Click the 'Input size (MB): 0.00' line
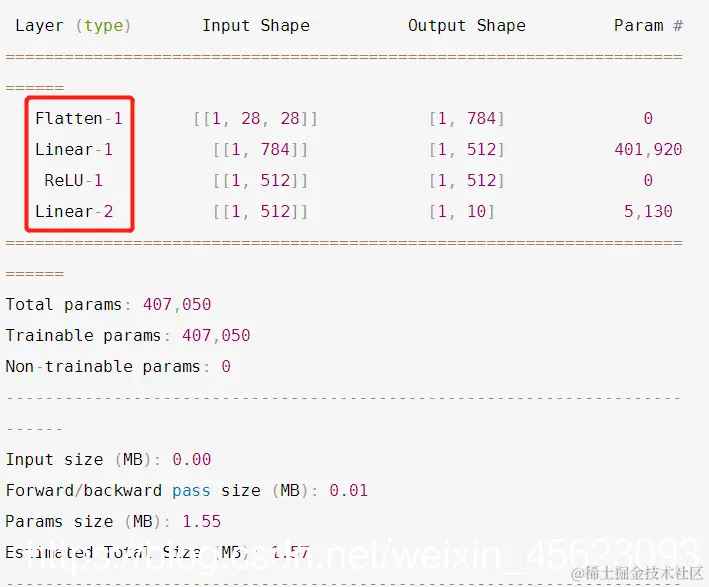This screenshot has width=709, height=587. [108, 459]
